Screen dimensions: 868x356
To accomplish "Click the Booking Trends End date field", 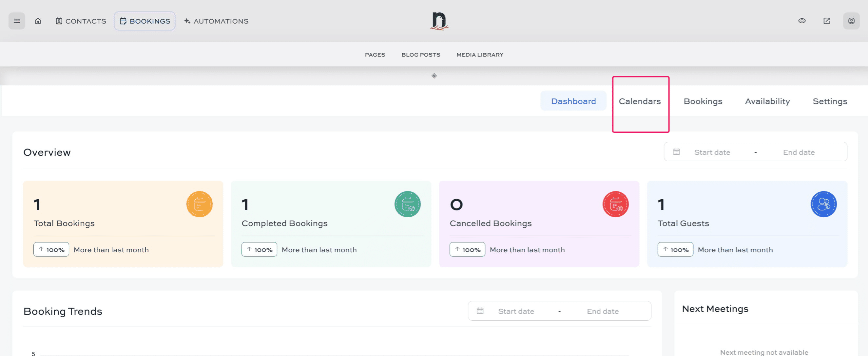I will [x=603, y=311].
